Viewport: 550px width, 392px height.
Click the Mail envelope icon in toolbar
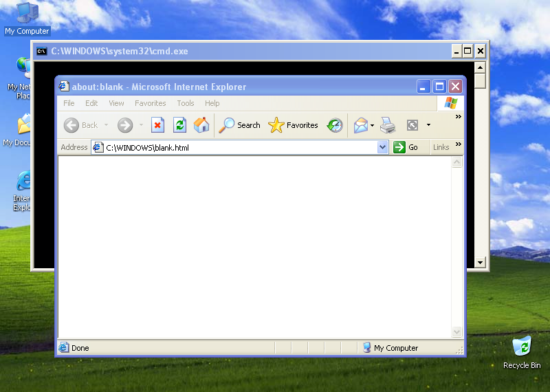[360, 125]
